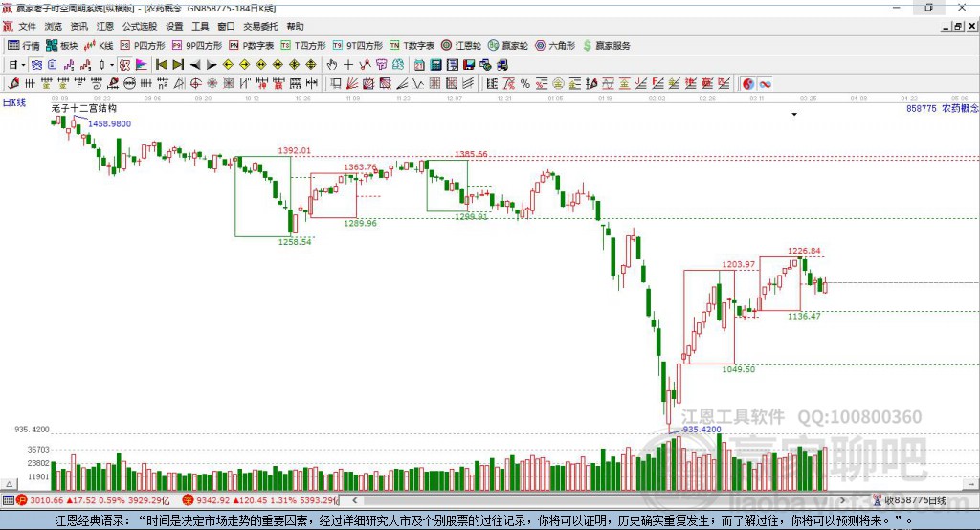The image size is (980, 530).
Task: Click the red target circle tool
Action: [x=195, y=84]
